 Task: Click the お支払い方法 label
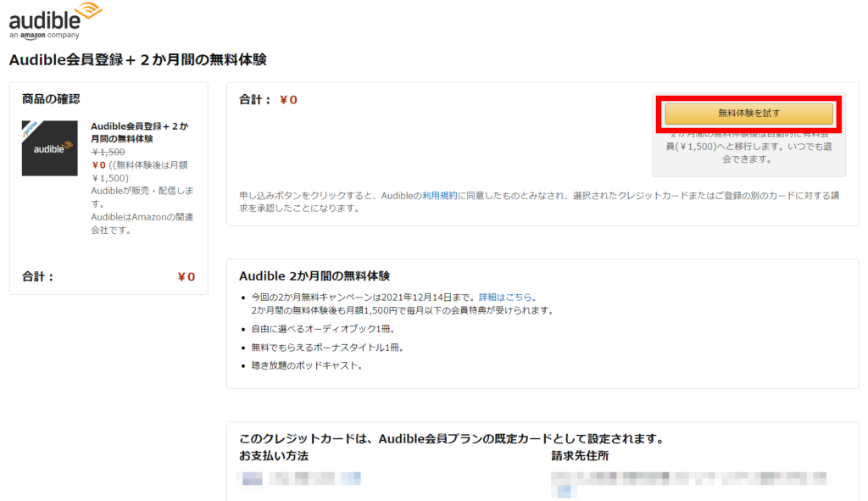pos(274,456)
